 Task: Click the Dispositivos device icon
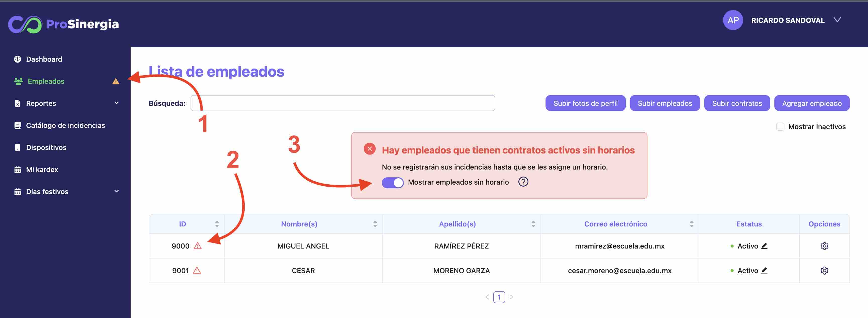coord(18,147)
